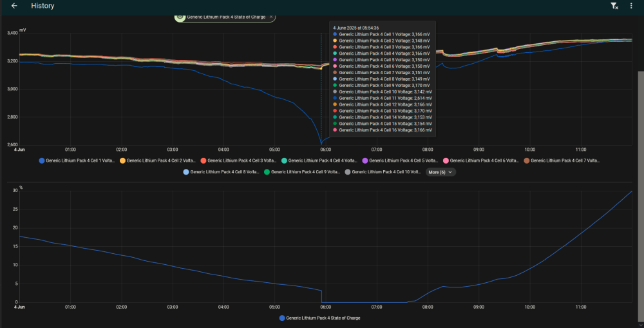Toggle Cell 6 Voltage legend entry
The image size is (644, 328).
pos(481,160)
